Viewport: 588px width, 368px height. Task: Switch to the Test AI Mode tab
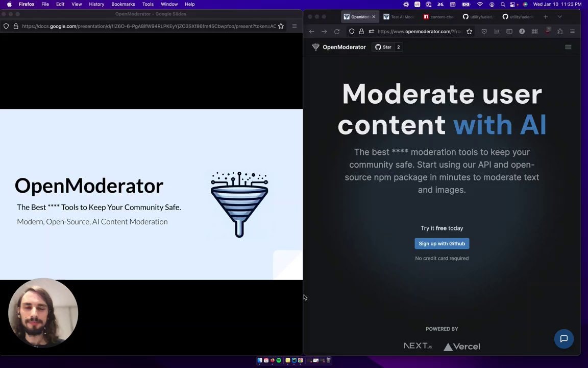[x=402, y=17]
